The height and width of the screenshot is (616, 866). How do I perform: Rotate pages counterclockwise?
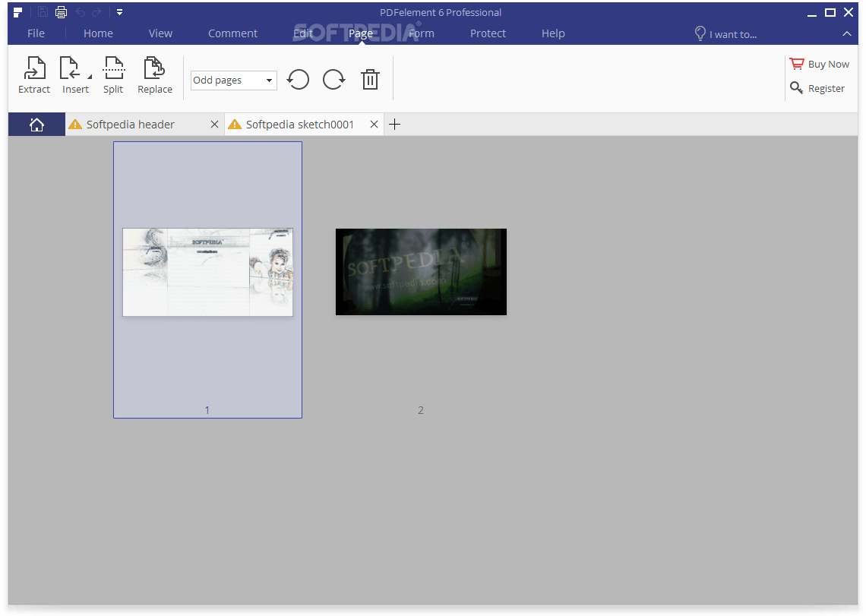[x=299, y=80]
